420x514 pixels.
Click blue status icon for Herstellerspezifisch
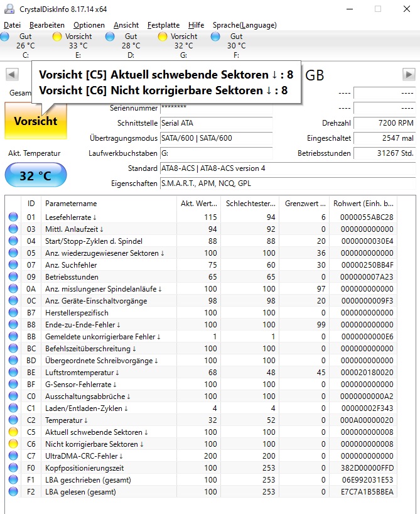(13, 312)
